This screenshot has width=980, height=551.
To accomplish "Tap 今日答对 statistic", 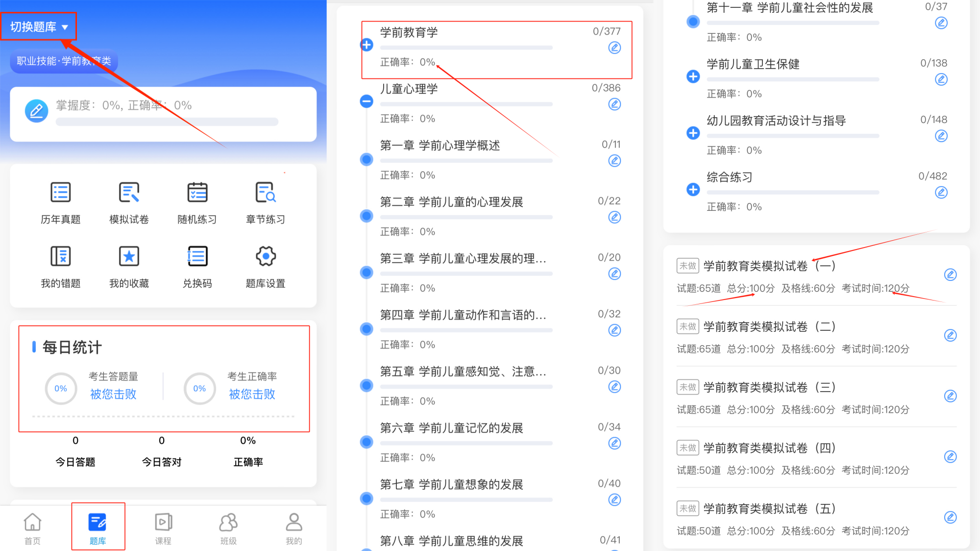I will tap(162, 451).
